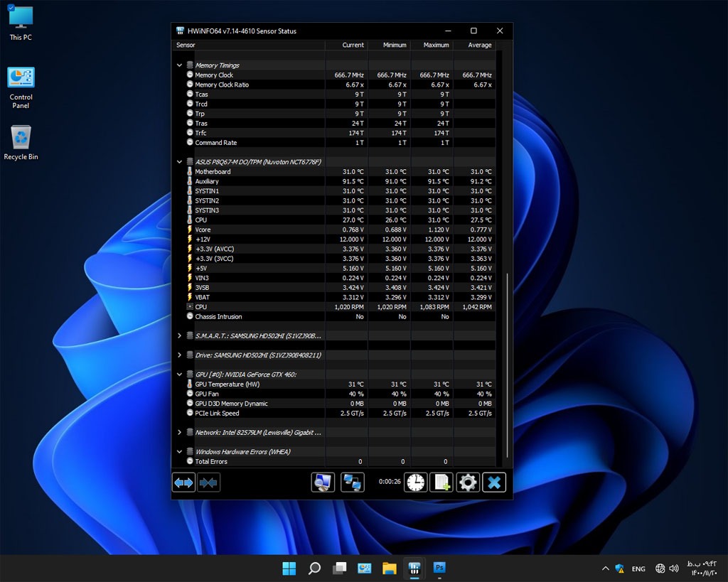Reset min/max values with the clock icon

tap(416, 483)
